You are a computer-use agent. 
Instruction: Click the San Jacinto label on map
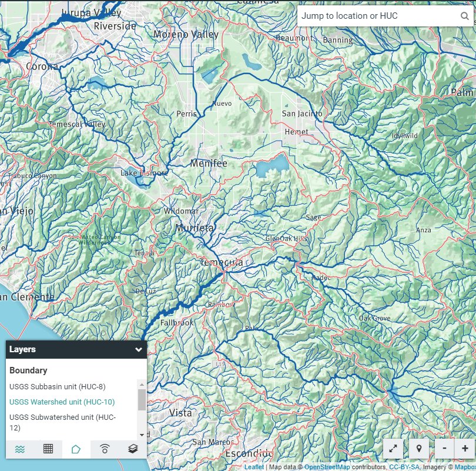(302, 113)
